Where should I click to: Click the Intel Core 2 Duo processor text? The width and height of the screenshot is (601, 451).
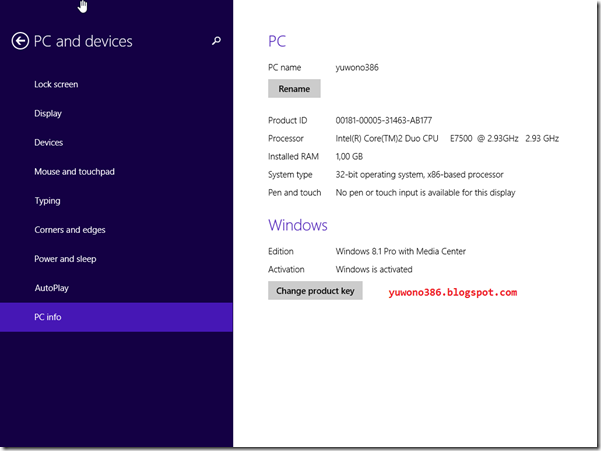coord(447,138)
